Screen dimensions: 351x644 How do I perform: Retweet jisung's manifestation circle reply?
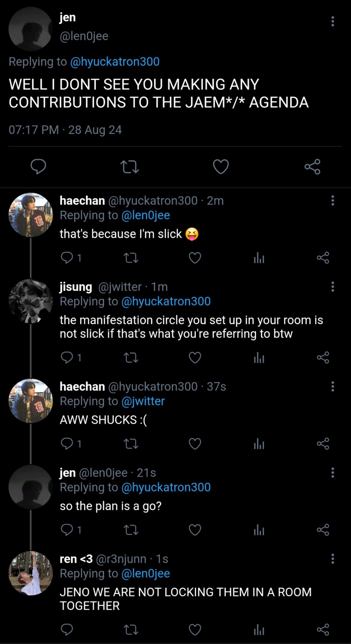pos(131,358)
